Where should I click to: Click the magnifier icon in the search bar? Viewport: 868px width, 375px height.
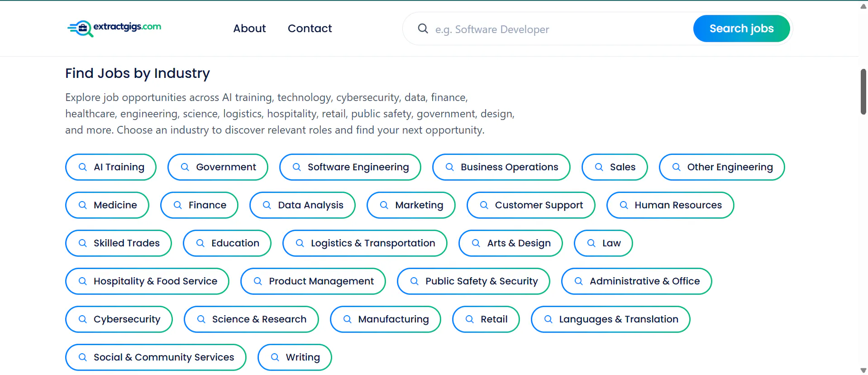click(423, 29)
